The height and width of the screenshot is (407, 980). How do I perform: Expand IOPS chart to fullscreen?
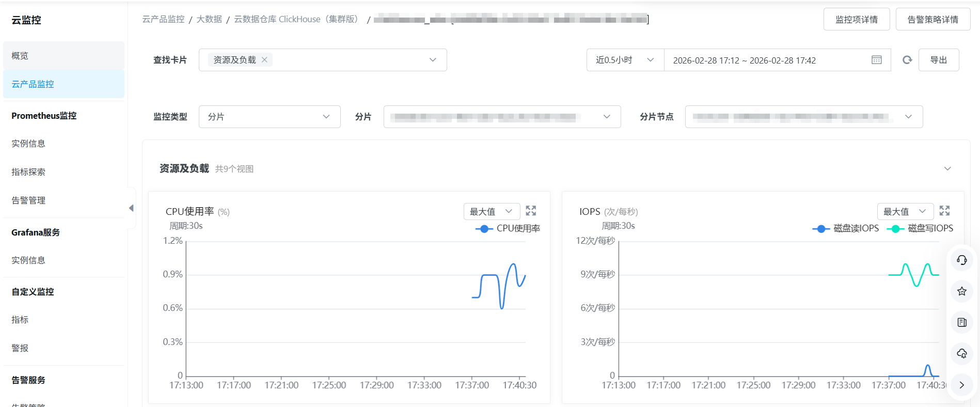pos(944,211)
